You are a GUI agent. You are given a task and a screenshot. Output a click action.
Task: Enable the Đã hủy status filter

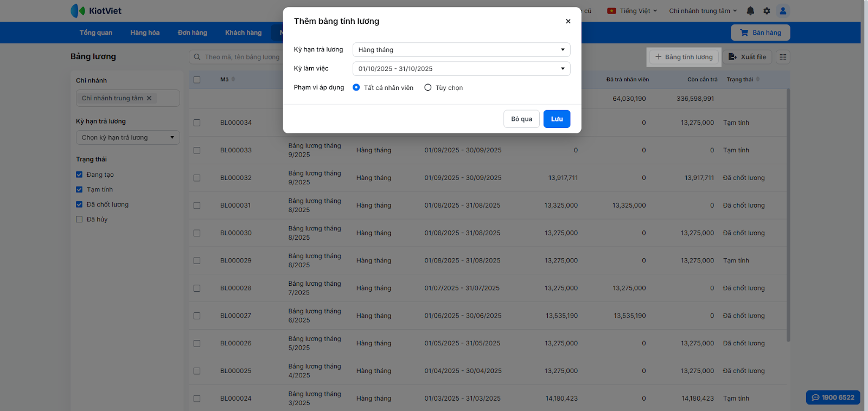[79, 220]
